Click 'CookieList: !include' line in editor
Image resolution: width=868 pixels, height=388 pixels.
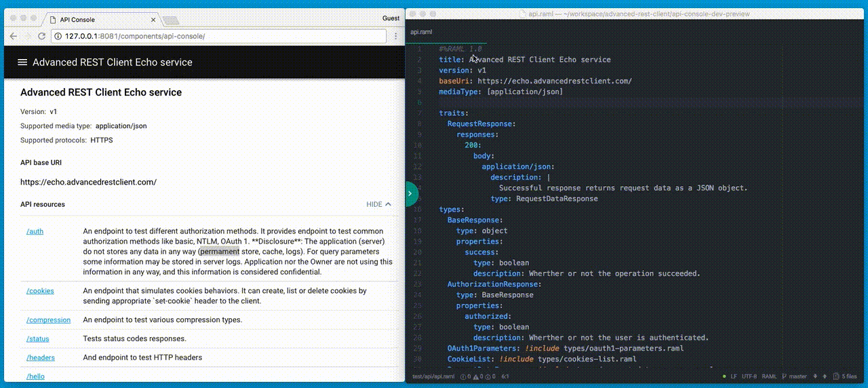tap(542, 359)
